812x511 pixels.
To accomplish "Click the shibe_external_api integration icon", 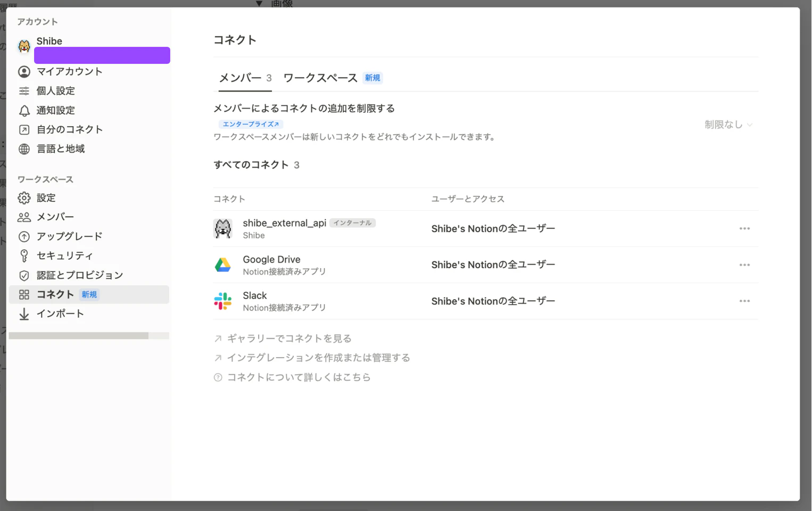I will (x=223, y=228).
